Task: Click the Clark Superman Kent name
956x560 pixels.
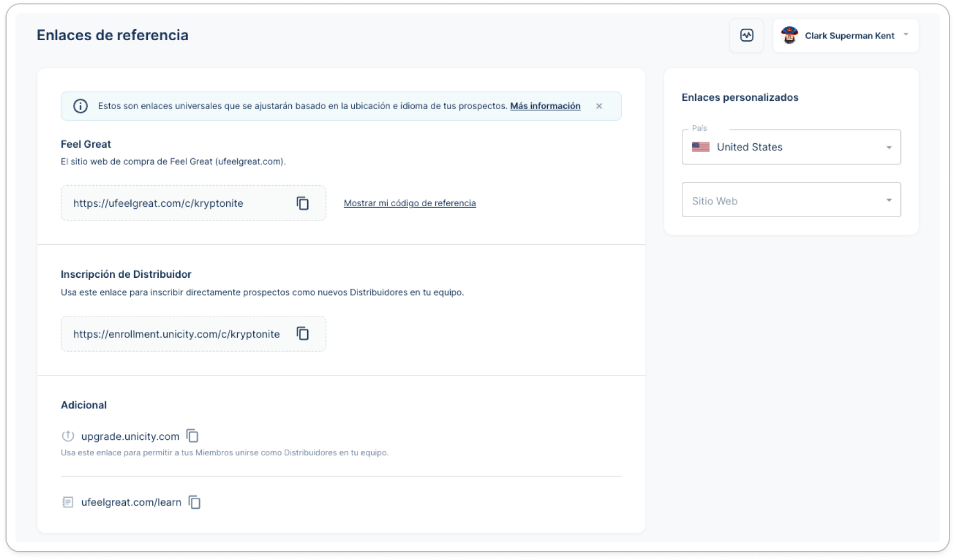Action: tap(850, 36)
